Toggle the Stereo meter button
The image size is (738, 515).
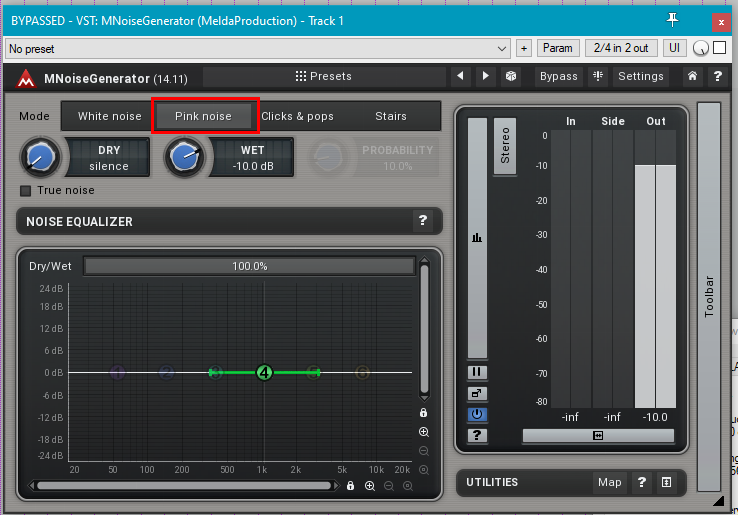[505, 145]
